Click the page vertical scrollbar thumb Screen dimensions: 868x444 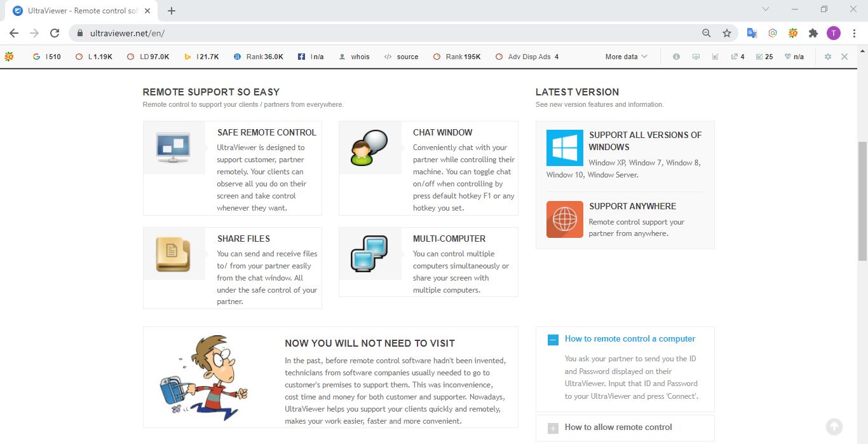coord(862,201)
